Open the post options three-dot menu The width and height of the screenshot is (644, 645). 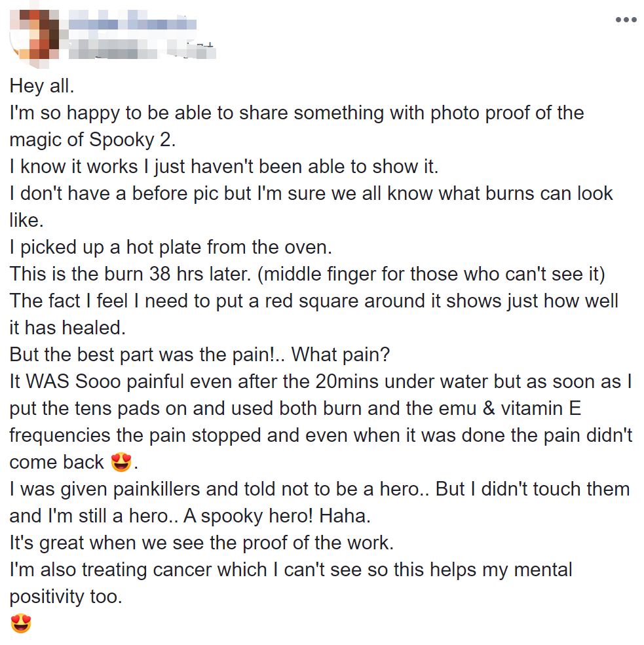click(626, 20)
